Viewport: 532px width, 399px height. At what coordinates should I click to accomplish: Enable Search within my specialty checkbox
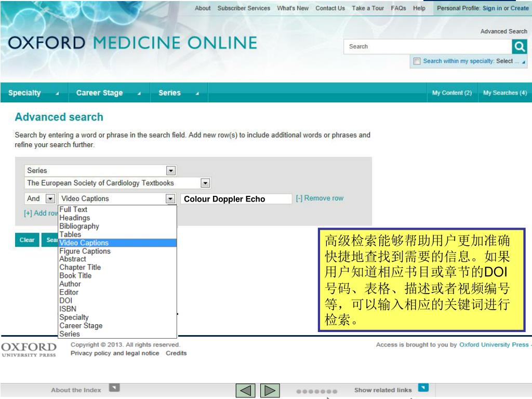(417, 61)
